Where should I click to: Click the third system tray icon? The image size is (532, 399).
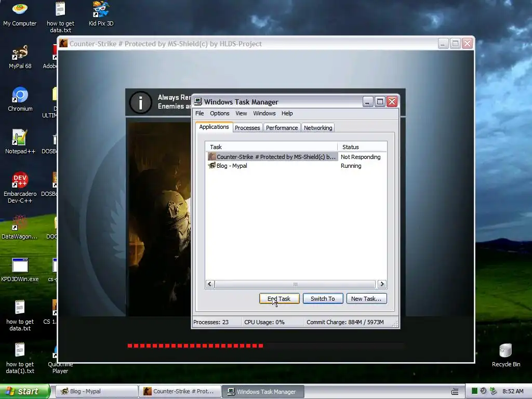coord(493,391)
